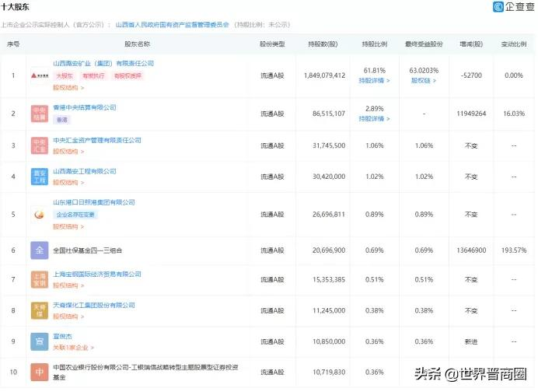Click the 香港 tag under 香港中央结算
Screen dimensions: 538x392
point(61,120)
